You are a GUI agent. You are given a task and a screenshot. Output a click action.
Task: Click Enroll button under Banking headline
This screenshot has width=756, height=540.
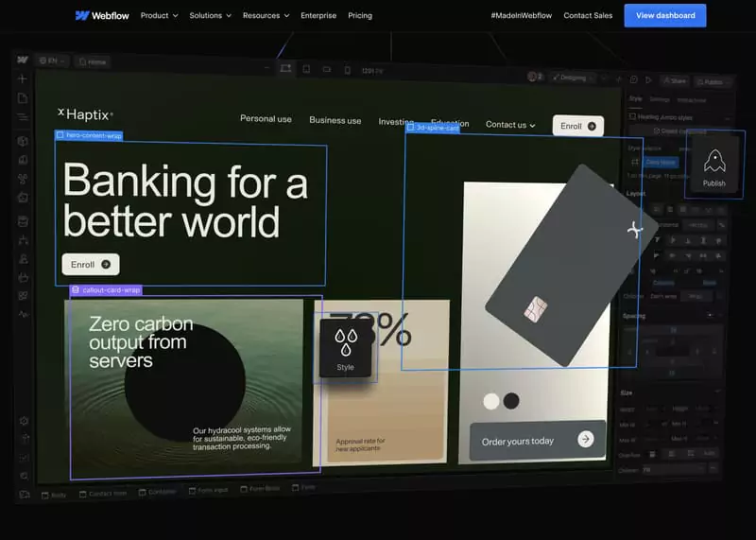91,265
